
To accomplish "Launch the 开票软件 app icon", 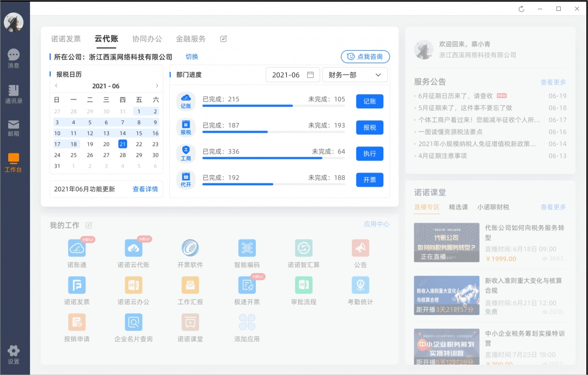I will click(x=190, y=249).
